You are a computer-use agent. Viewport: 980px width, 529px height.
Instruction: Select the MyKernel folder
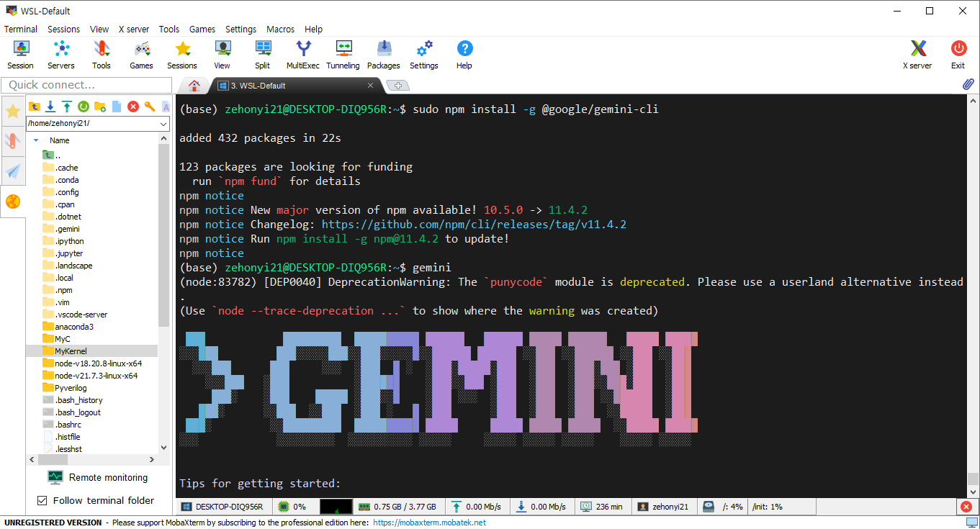[71, 351]
